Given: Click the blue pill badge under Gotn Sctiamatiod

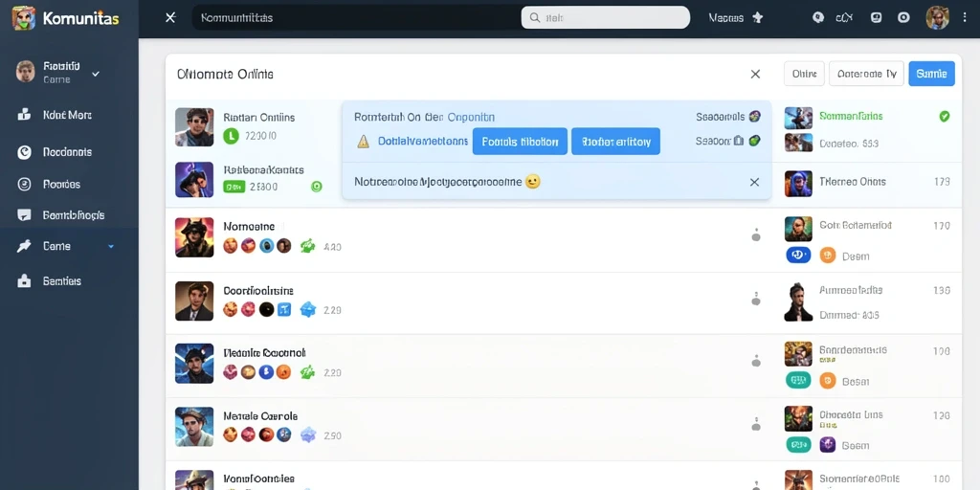Looking at the screenshot, I should pos(798,255).
